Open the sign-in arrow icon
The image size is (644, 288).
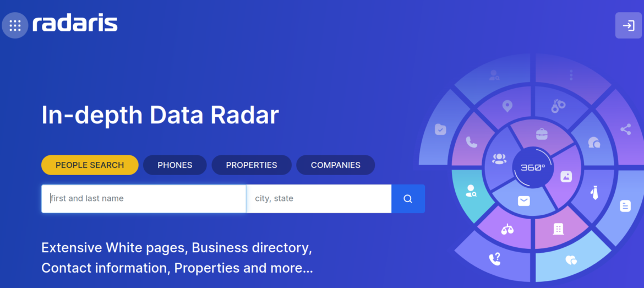click(x=629, y=25)
